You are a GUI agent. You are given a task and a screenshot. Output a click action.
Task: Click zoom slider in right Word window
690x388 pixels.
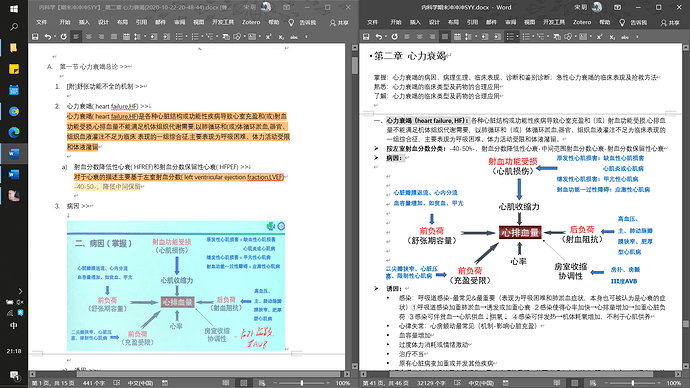[633, 383]
